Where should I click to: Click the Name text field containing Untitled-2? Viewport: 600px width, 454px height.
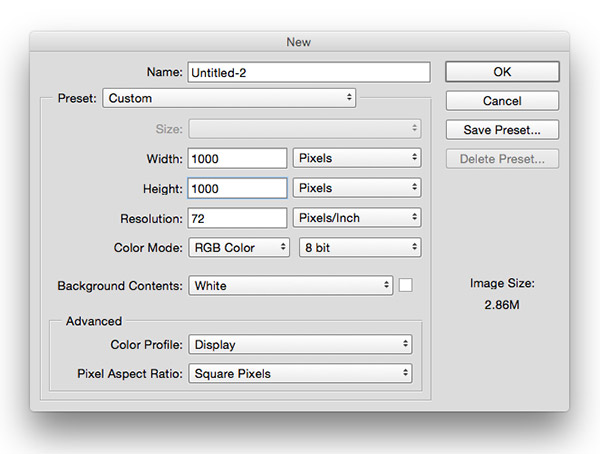[x=308, y=72]
